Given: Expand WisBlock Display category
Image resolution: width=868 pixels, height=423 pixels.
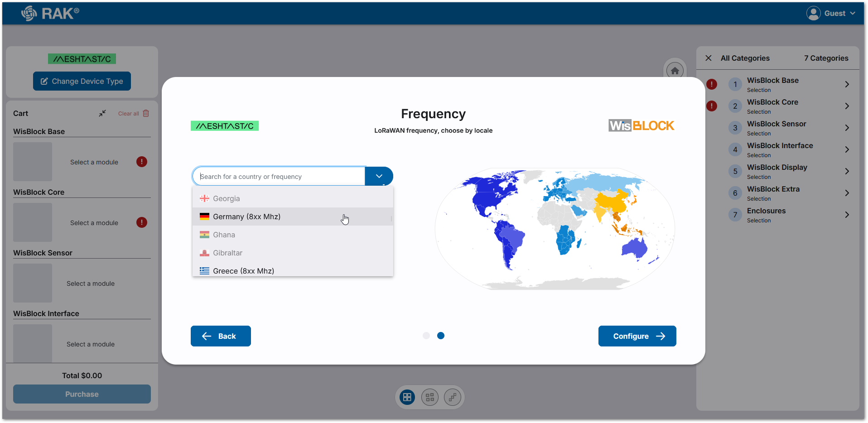Looking at the screenshot, I should (847, 171).
